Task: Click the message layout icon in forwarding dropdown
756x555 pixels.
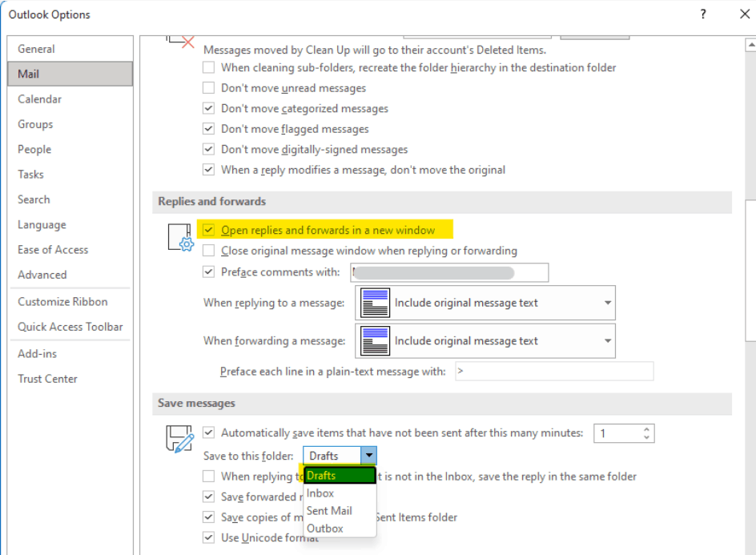Action: 374,340
